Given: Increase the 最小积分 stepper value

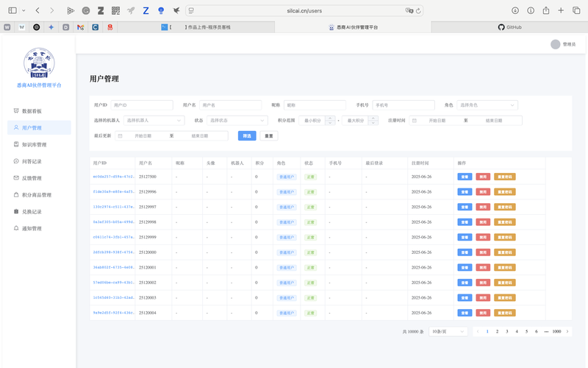Looking at the screenshot, I should [330, 118].
